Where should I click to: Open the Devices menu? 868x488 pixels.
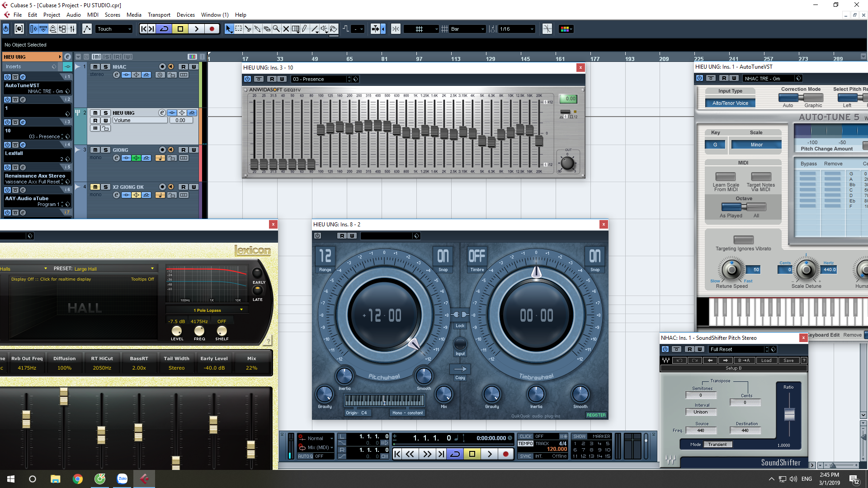click(x=185, y=15)
